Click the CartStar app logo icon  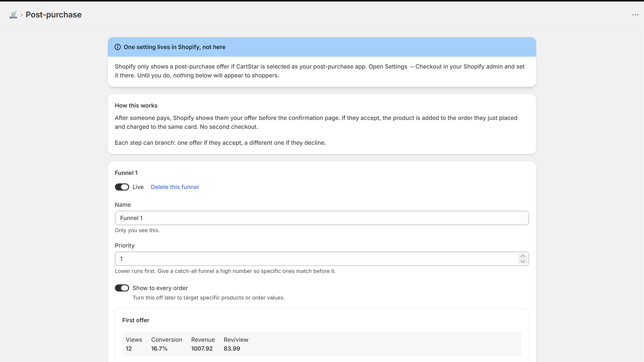pos(13,15)
